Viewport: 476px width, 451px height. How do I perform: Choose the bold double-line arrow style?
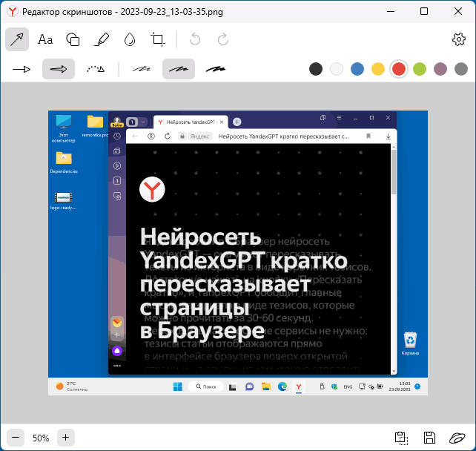point(59,69)
